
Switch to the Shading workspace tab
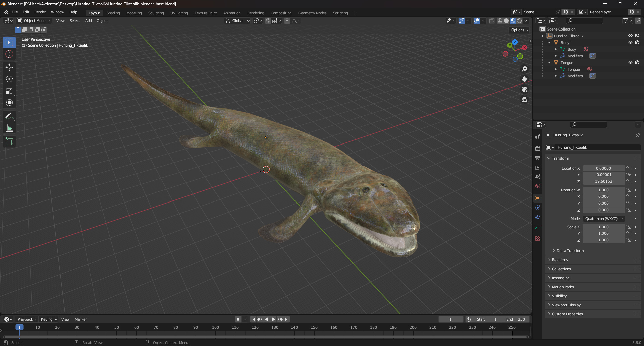(x=113, y=13)
